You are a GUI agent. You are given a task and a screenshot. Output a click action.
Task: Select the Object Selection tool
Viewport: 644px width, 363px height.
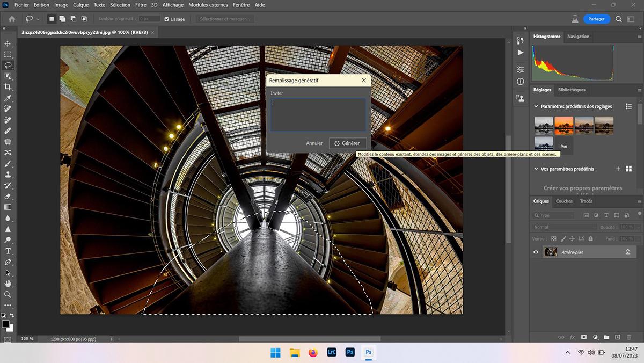tap(8, 76)
